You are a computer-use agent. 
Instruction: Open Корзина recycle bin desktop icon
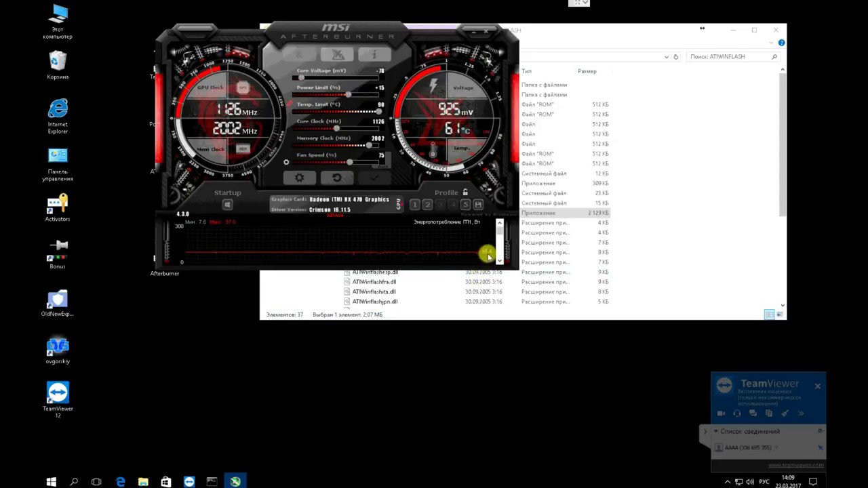click(x=58, y=65)
